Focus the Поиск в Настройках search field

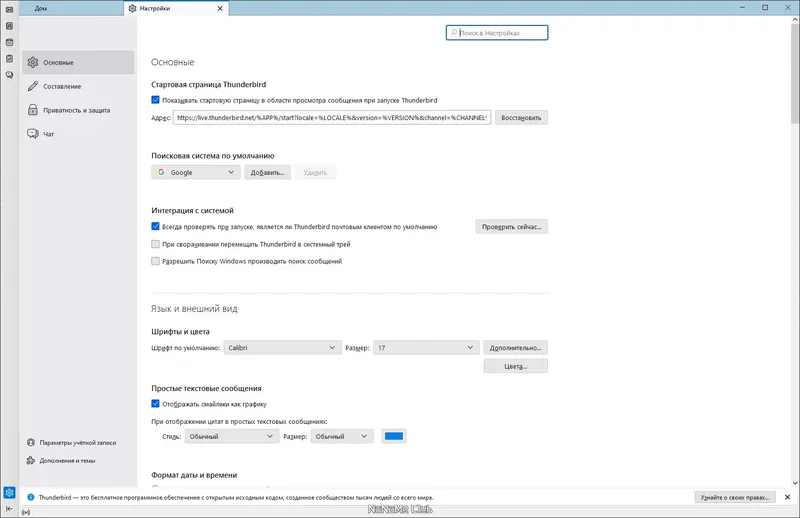pyautogui.click(x=497, y=33)
